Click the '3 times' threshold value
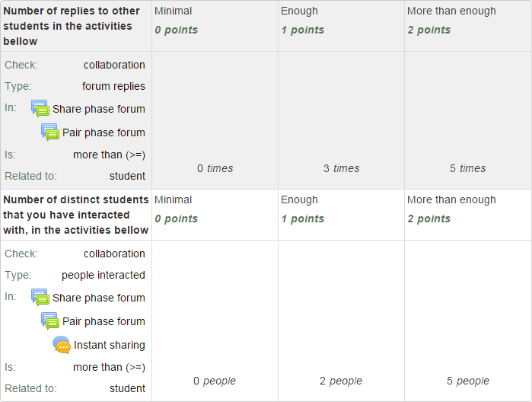The image size is (532, 402). click(x=341, y=168)
